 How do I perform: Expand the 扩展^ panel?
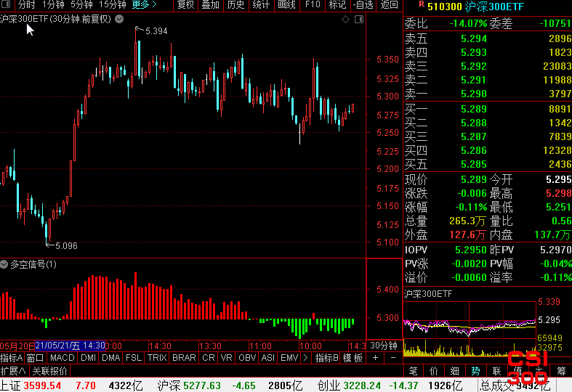coord(14,371)
